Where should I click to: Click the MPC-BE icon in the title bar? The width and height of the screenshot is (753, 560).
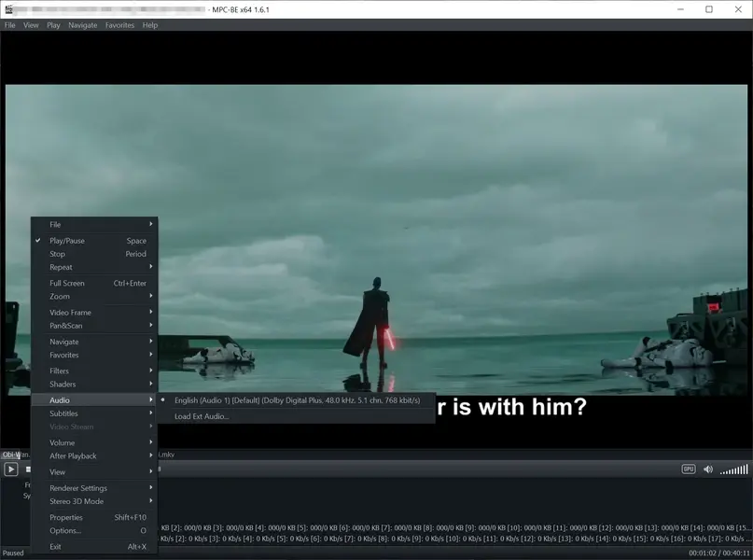click(x=9, y=8)
